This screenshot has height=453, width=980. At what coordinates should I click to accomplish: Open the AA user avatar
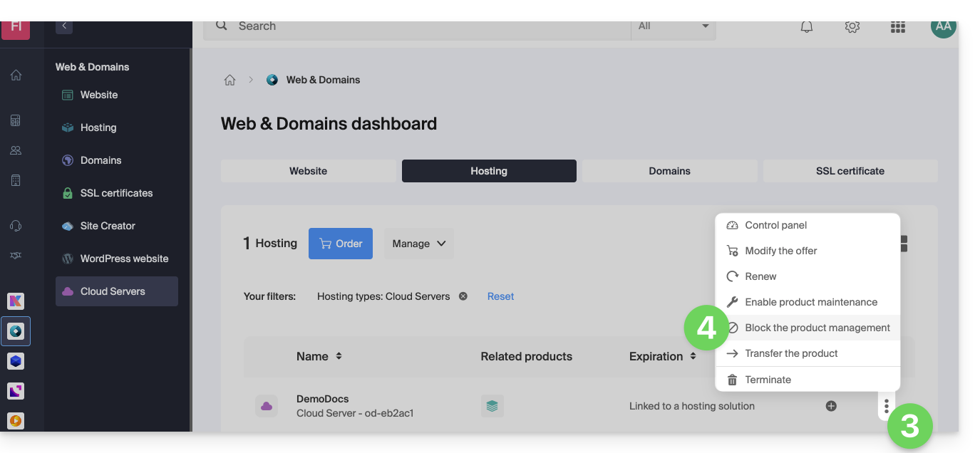click(x=943, y=27)
